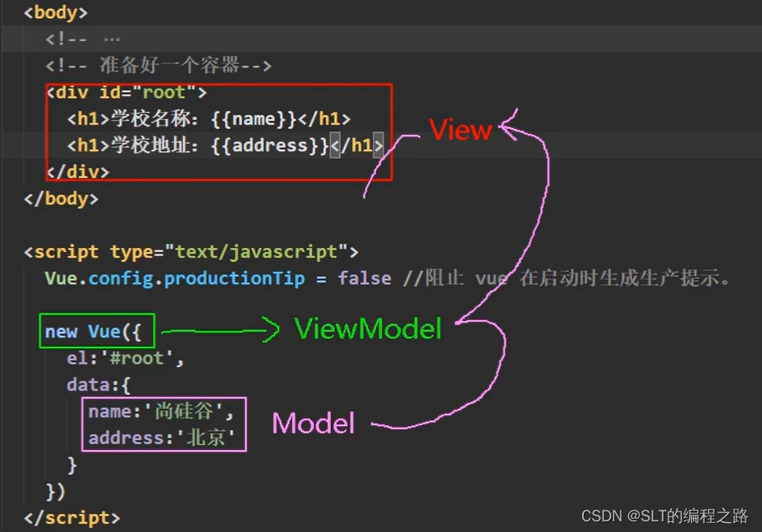Click the el key
762x532 pixels.
pos(77,359)
